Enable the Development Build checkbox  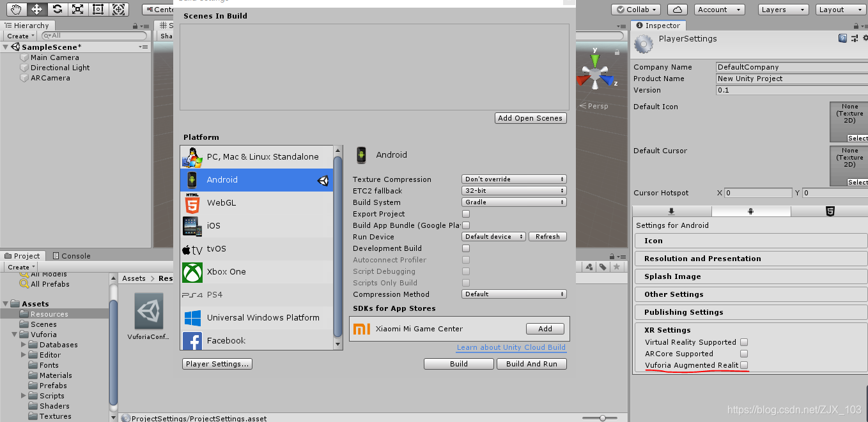466,248
